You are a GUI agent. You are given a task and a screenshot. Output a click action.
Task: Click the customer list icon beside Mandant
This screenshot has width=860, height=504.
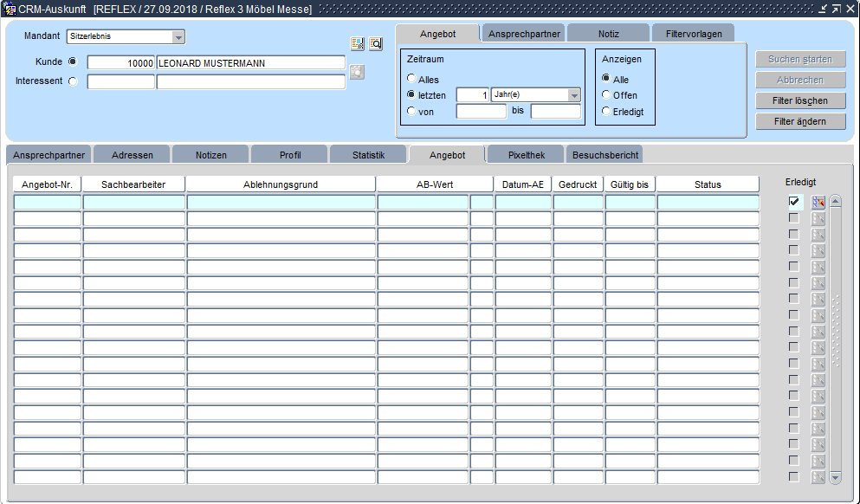coord(358,44)
